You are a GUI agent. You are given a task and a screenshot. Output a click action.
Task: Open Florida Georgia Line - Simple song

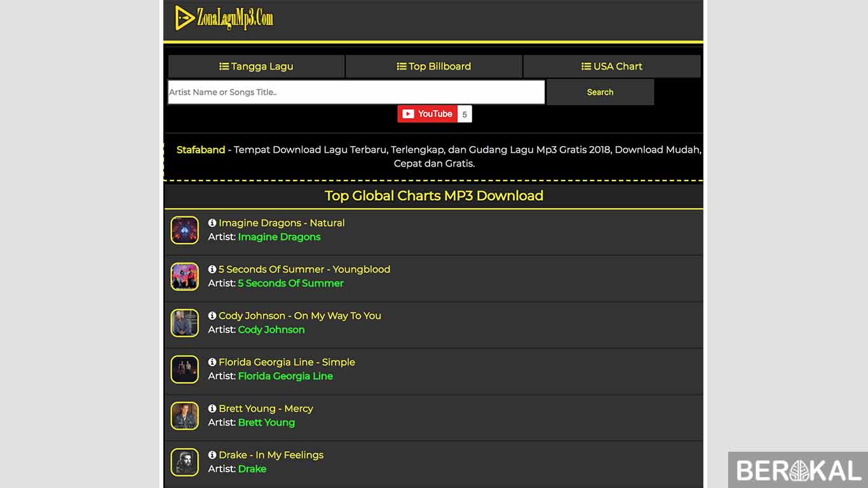click(287, 362)
